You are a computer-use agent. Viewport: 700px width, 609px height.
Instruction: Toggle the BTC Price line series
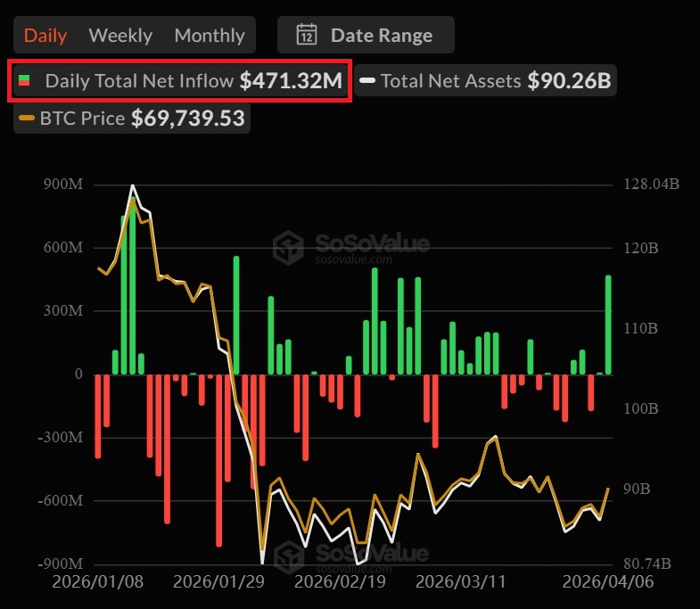point(132,119)
